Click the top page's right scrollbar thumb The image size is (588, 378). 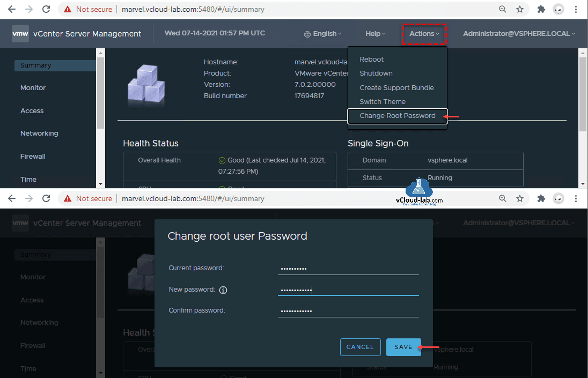(x=583, y=94)
